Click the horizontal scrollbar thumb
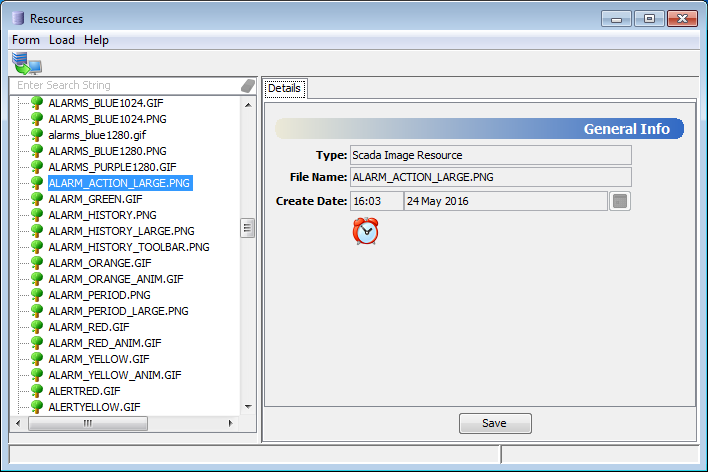This screenshot has width=708, height=472. (88, 423)
